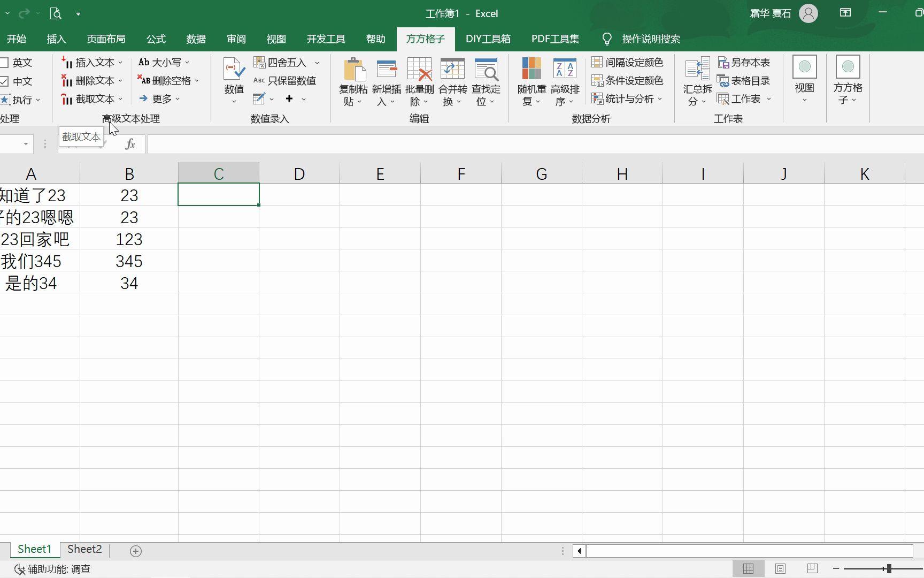This screenshot has height=578, width=924.
Task: Open the print preview quick access icon
Action: click(56, 13)
